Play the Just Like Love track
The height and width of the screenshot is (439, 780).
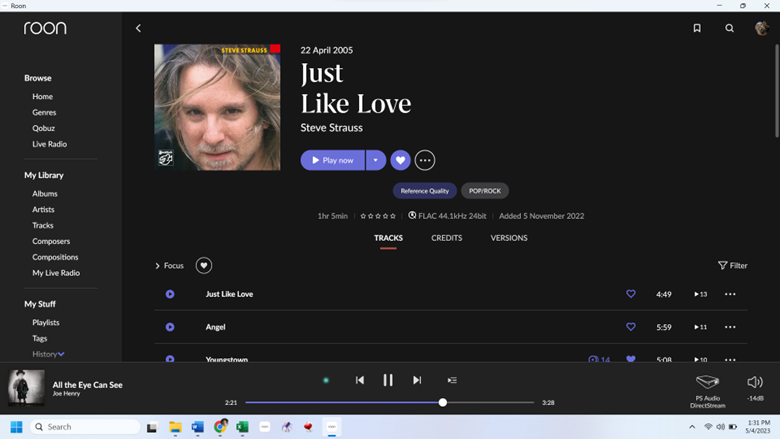click(170, 294)
